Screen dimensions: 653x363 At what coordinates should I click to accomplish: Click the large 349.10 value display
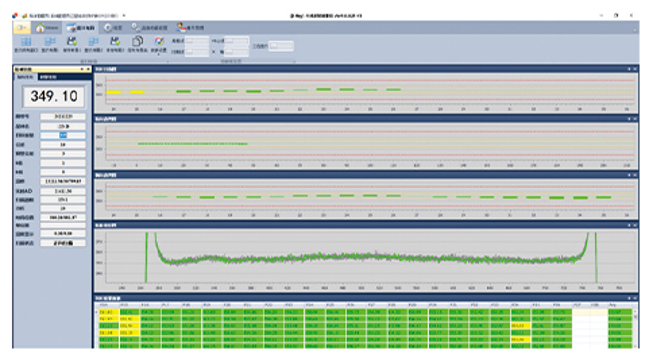tap(54, 96)
